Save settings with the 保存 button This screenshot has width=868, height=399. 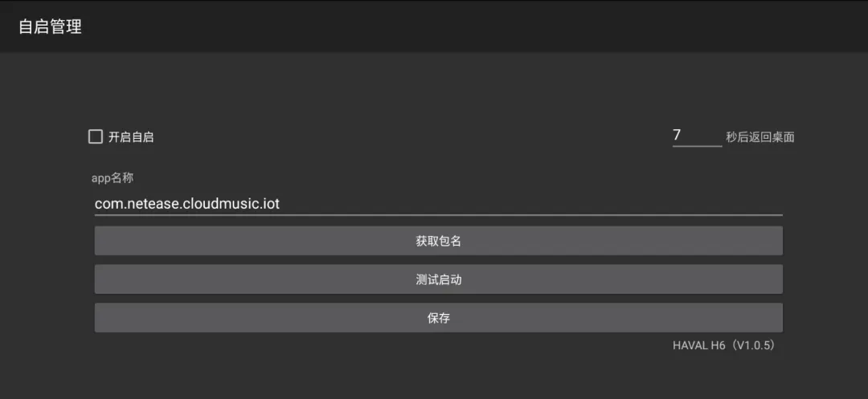[439, 318]
